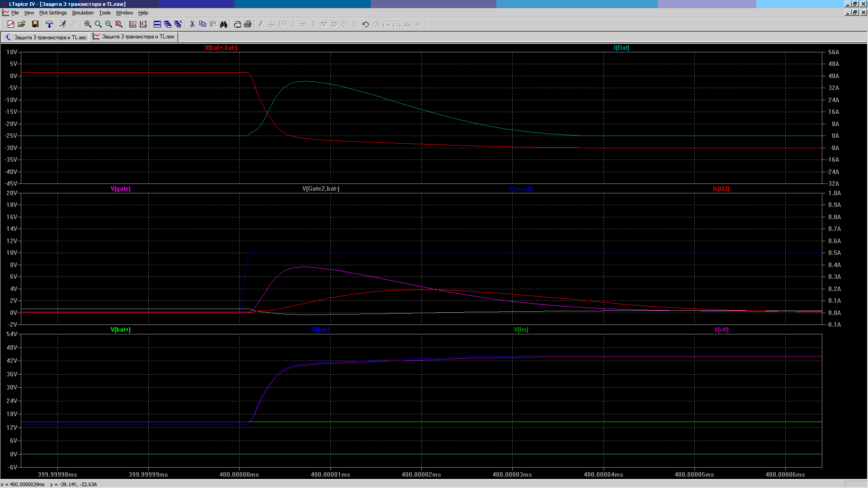Select the Place Diode tool
Screen dimensions: 868x488
pyautogui.click(x=324, y=24)
